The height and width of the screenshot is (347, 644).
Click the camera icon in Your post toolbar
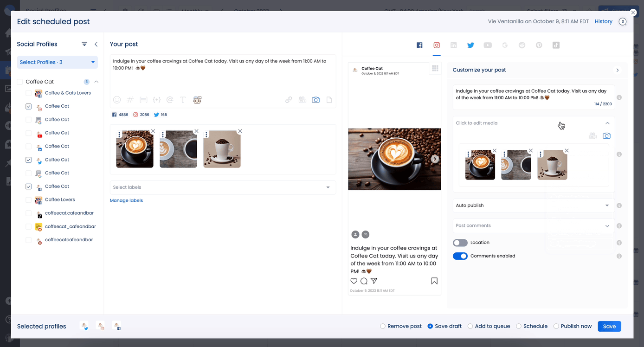click(316, 100)
